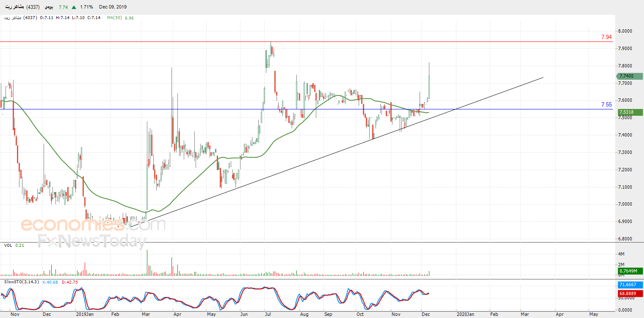The image size is (644, 318).
Task: Select the Jun time axis label
Action: click(x=243, y=314)
